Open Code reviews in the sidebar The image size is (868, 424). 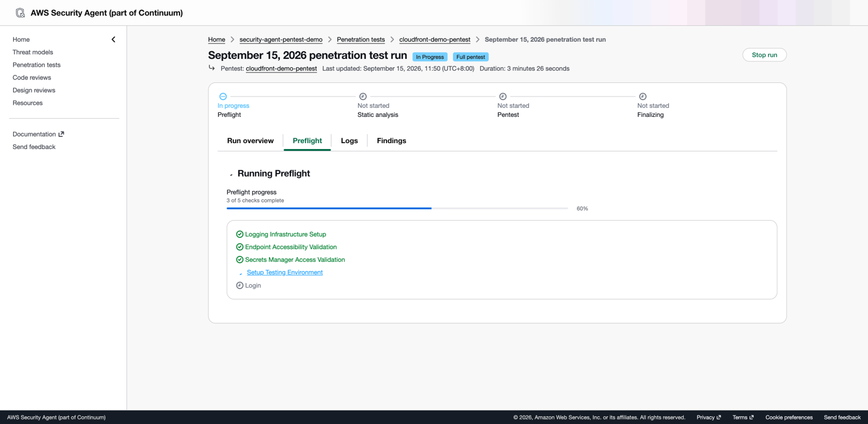tap(32, 78)
